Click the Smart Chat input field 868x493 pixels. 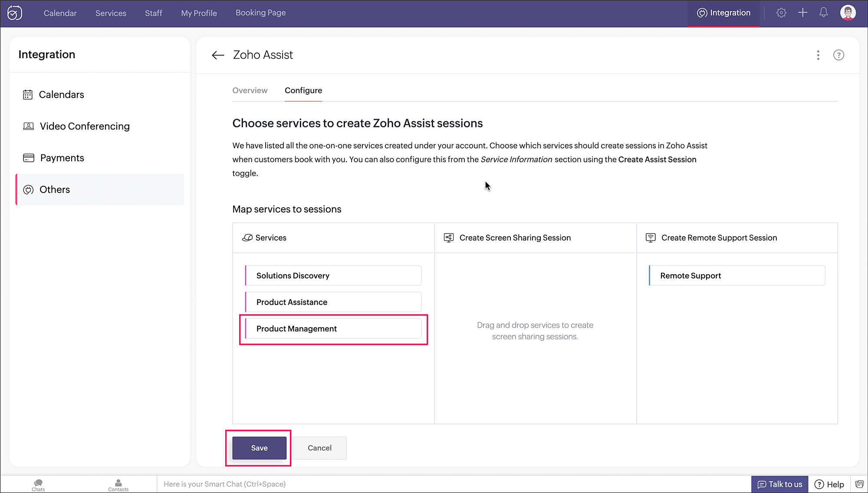454,484
